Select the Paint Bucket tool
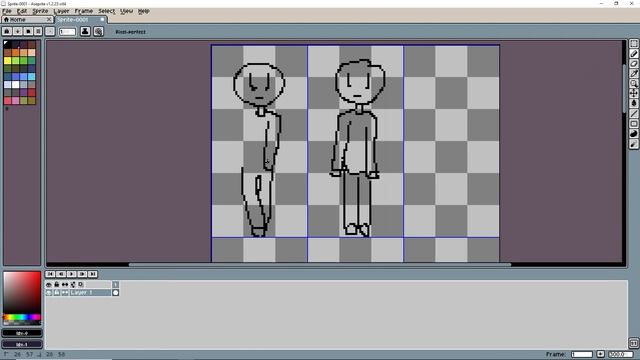The image size is (640, 360). 633,103
